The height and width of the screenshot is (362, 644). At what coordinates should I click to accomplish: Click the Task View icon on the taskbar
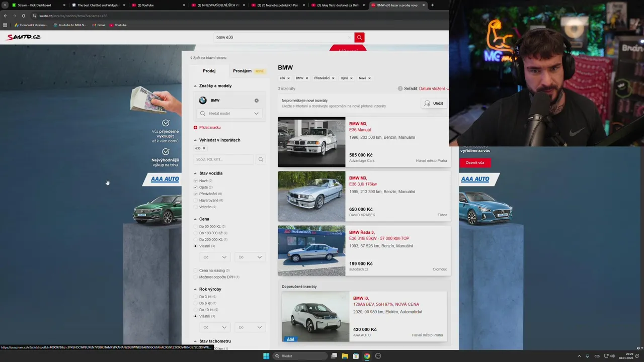334,356
